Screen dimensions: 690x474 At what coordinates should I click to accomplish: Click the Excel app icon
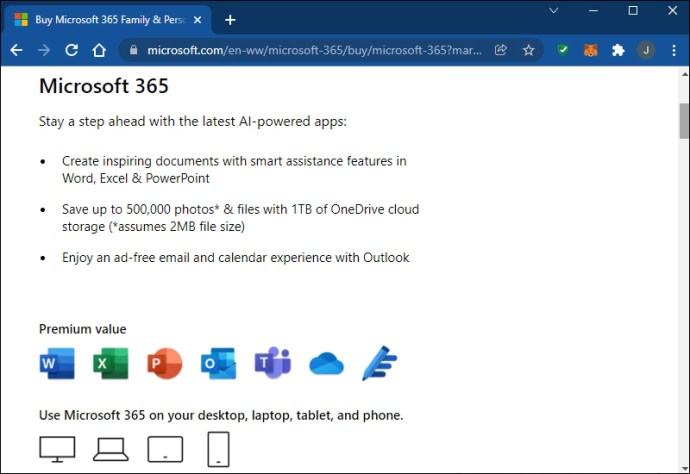111,364
